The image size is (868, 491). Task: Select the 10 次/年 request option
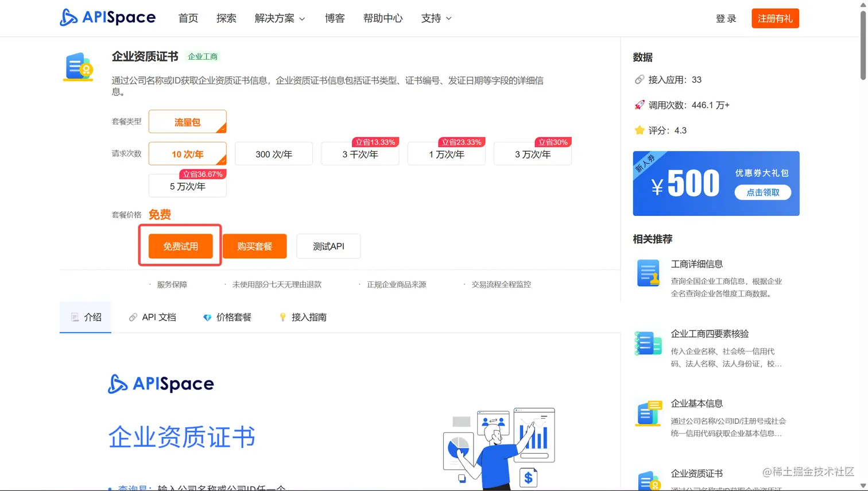[x=187, y=154]
